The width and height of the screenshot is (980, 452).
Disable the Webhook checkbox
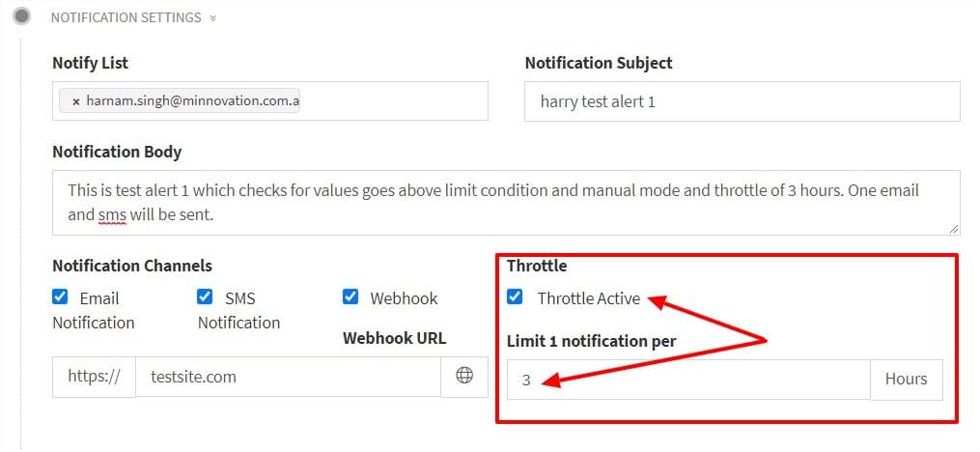pyautogui.click(x=350, y=297)
